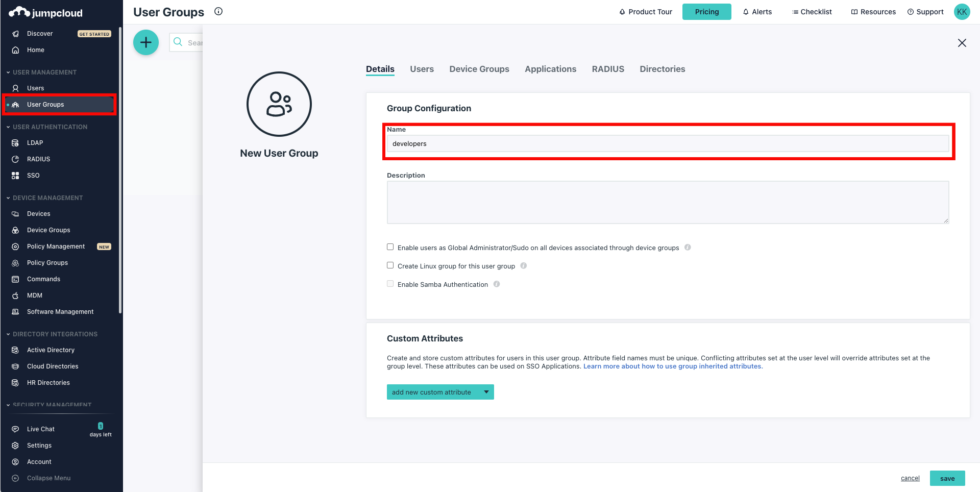Open the Software Management icon
This screenshot has height=492, width=980.
coord(15,312)
